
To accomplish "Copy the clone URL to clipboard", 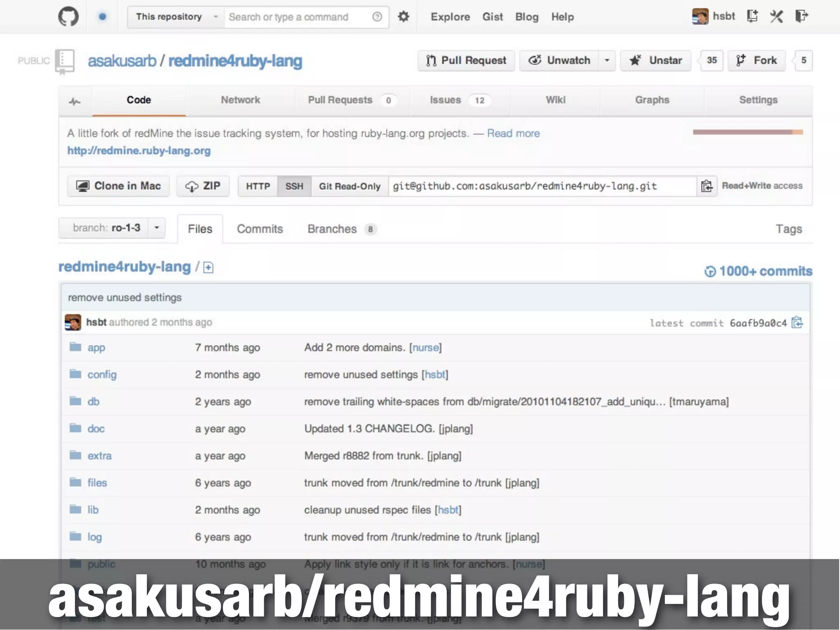I will point(707,186).
